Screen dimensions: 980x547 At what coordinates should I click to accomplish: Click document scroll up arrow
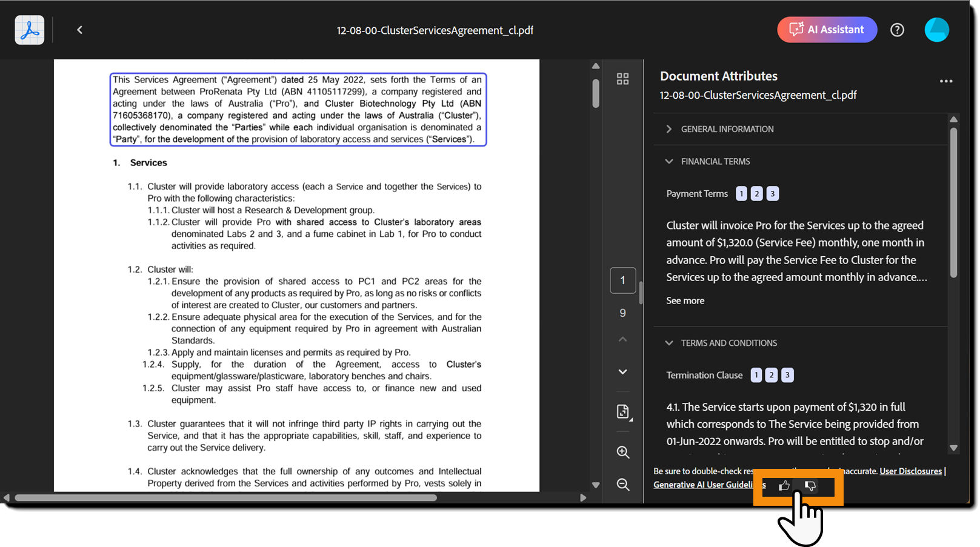pos(596,66)
